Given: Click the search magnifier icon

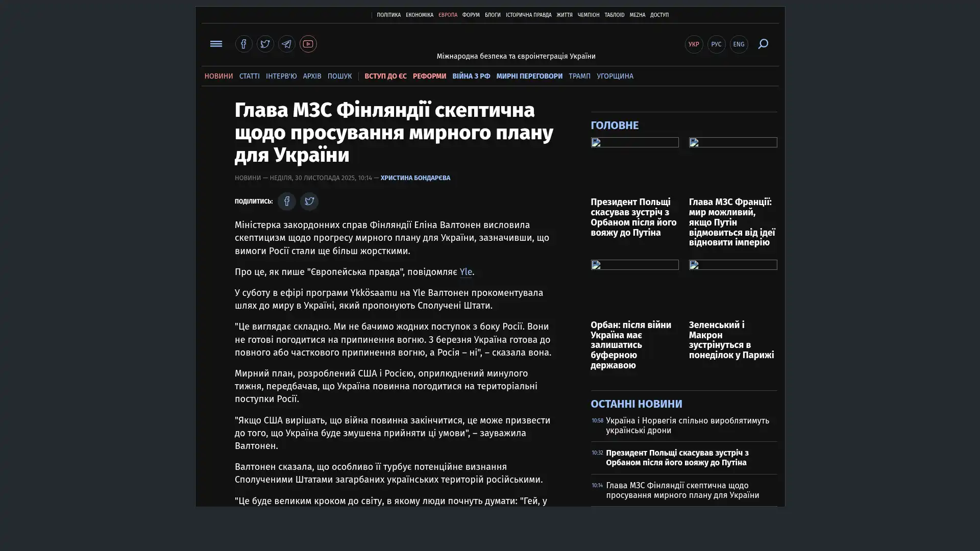Looking at the screenshot, I should (x=763, y=44).
